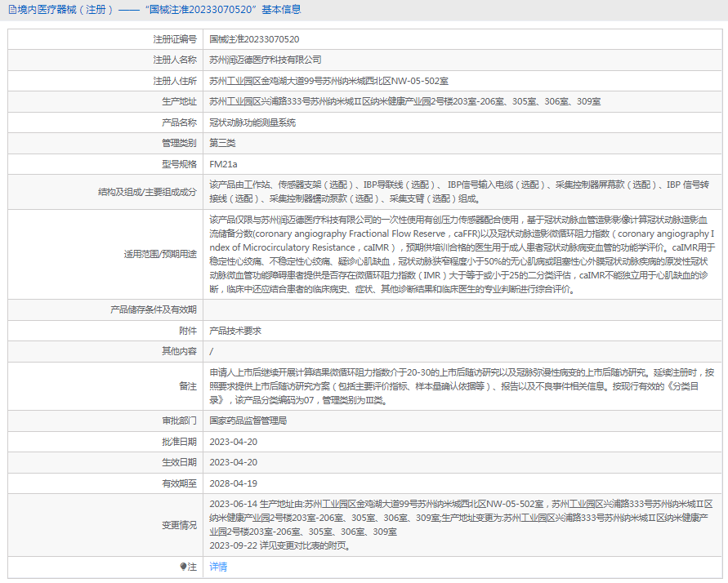Click the 审批部门 label cell
The height and width of the screenshot is (583, 728).
pyautogui.click(x=179, y=421)
